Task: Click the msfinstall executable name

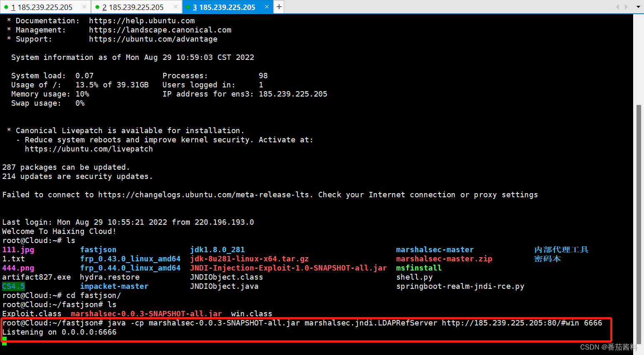Action: click(x=419, y=268)
